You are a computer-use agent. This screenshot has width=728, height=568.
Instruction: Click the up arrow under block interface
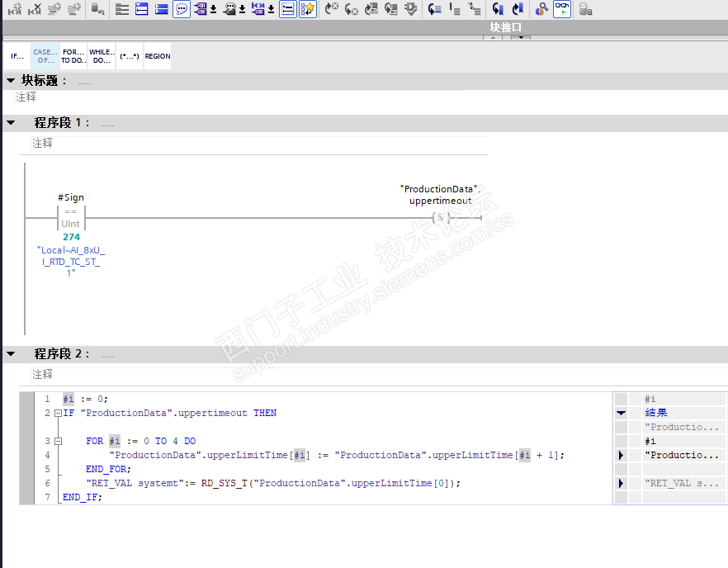(493, 37)
